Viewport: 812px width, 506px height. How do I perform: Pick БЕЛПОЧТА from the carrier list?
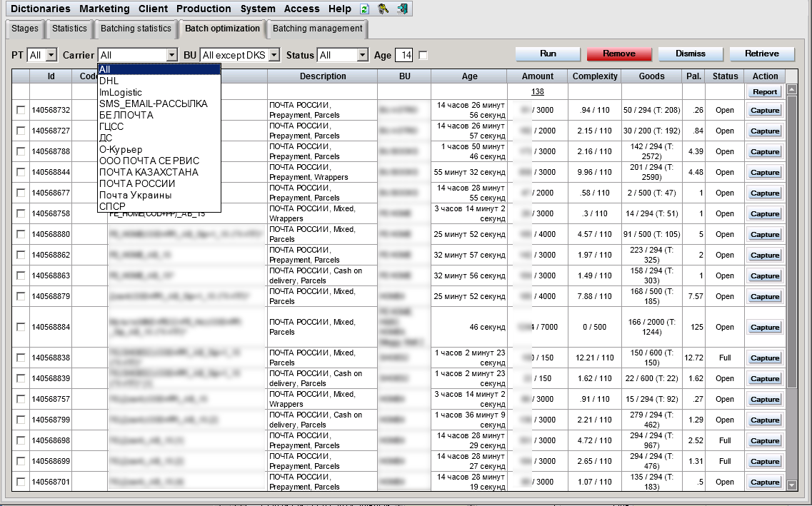pos(159,115)
